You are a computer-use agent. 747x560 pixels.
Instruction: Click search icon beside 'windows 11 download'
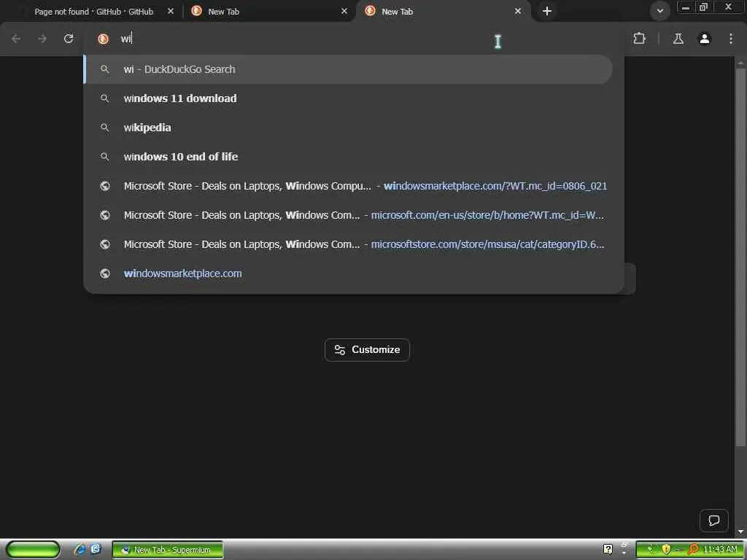[x=105, y=98]
